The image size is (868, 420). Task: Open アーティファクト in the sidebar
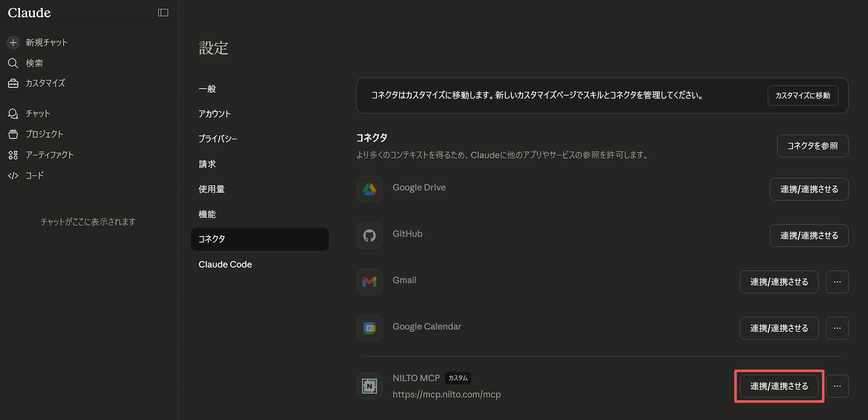click(x=49, y=155)
